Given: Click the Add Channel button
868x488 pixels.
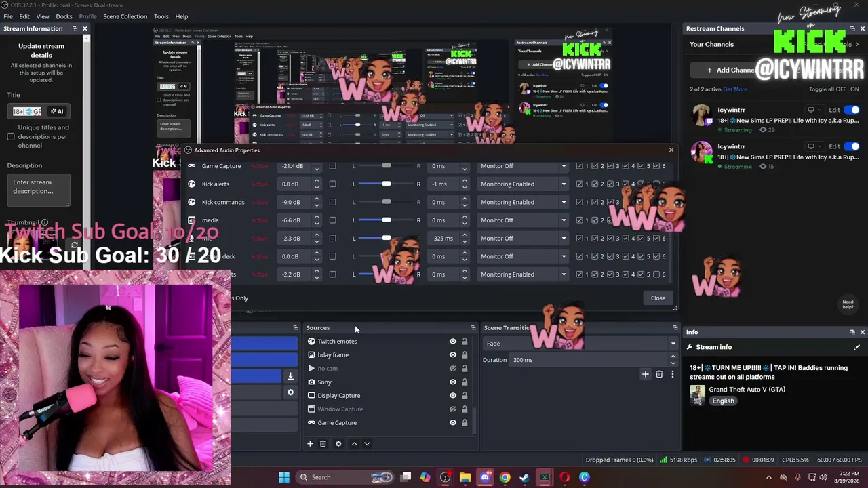Looking at the screenshot, I should coord(731,70).
